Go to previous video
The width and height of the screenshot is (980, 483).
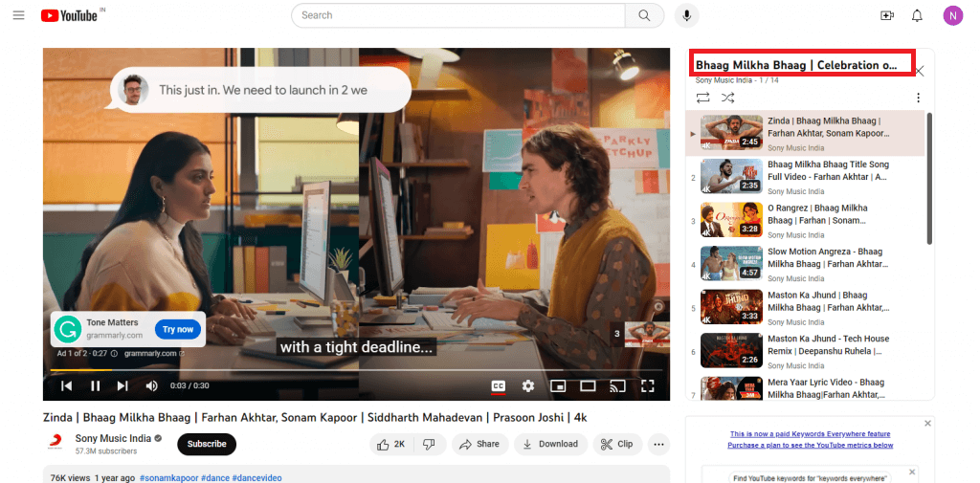[x=66, y=386]
